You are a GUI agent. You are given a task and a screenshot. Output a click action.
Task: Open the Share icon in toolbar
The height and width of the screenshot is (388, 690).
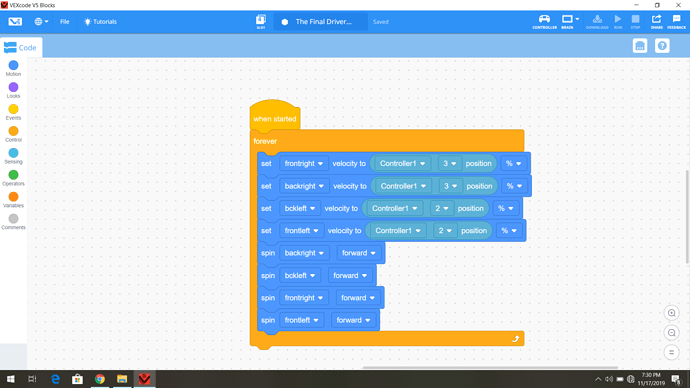click(657, 21)
